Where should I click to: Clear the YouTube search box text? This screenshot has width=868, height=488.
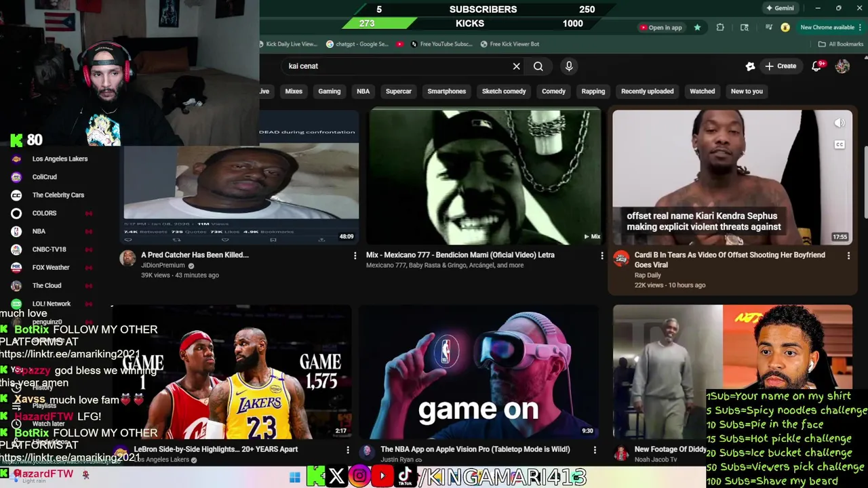coord(516,66)
